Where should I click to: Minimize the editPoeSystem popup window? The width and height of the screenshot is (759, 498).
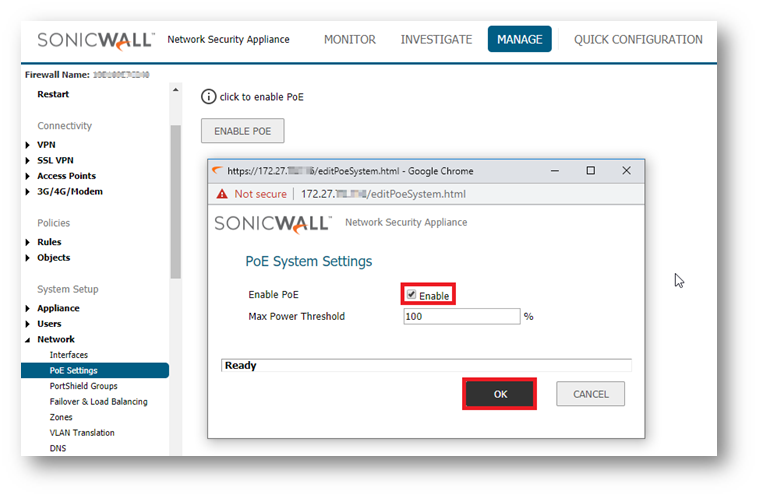point(553,171)
